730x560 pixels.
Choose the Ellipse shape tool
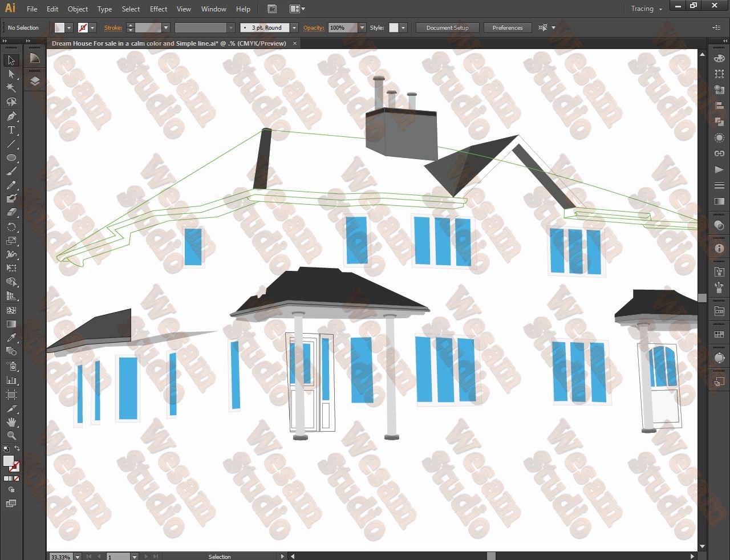(x=11, y=158)
